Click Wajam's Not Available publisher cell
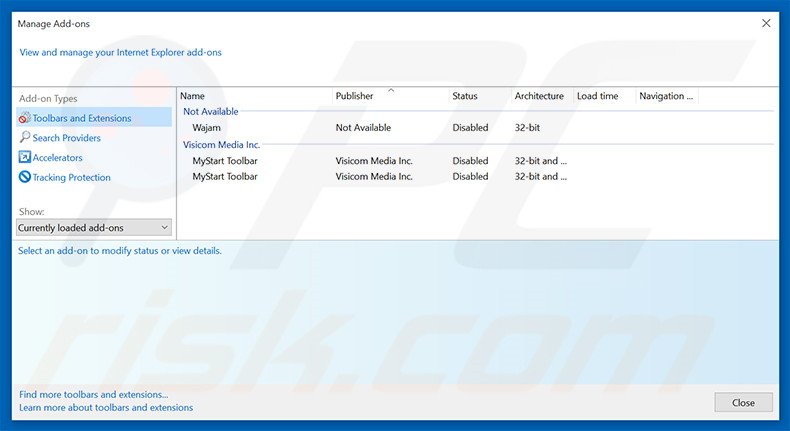This screenshot has height=431, width=790. click(x=363, y=128)
